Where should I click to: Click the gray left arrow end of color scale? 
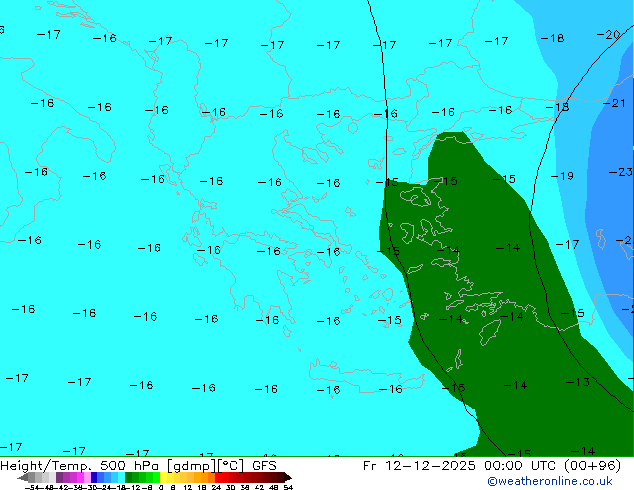pyautogui.click(x=23, y=477)
